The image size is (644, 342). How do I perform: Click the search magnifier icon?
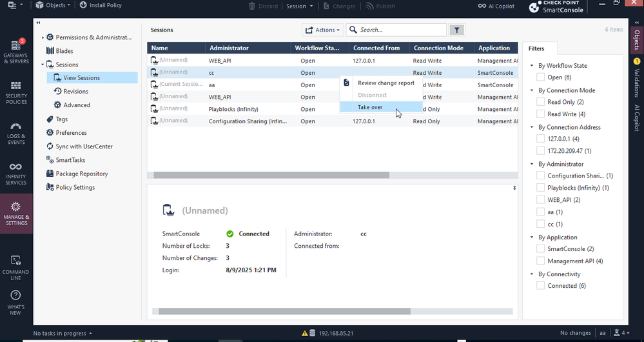353,30
